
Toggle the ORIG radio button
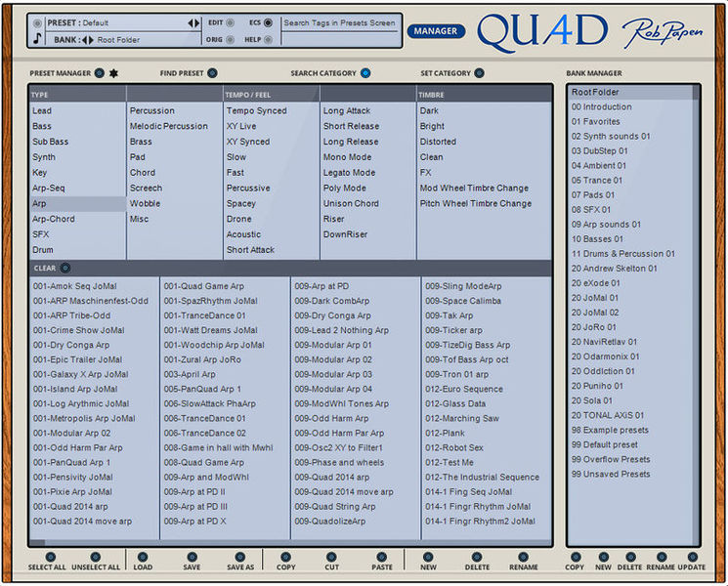click(230, 40)
